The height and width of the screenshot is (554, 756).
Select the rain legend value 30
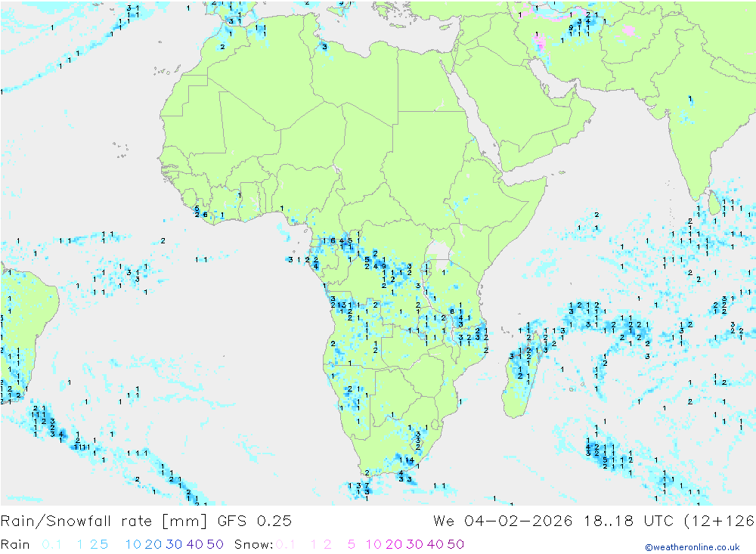(x=174, y=544)
